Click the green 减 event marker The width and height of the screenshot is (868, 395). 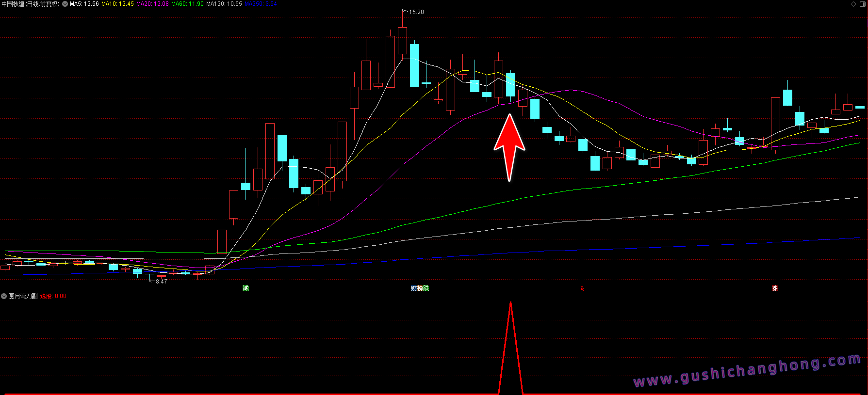click(x=246, y=288)
